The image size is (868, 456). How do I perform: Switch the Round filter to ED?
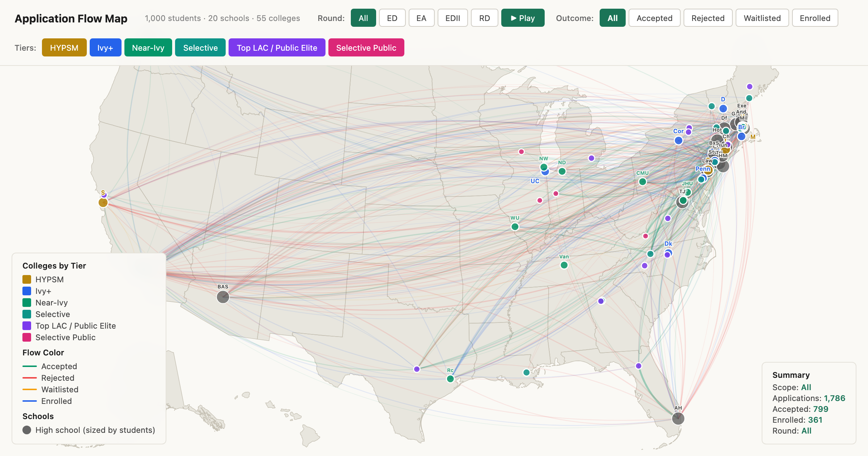392,18
